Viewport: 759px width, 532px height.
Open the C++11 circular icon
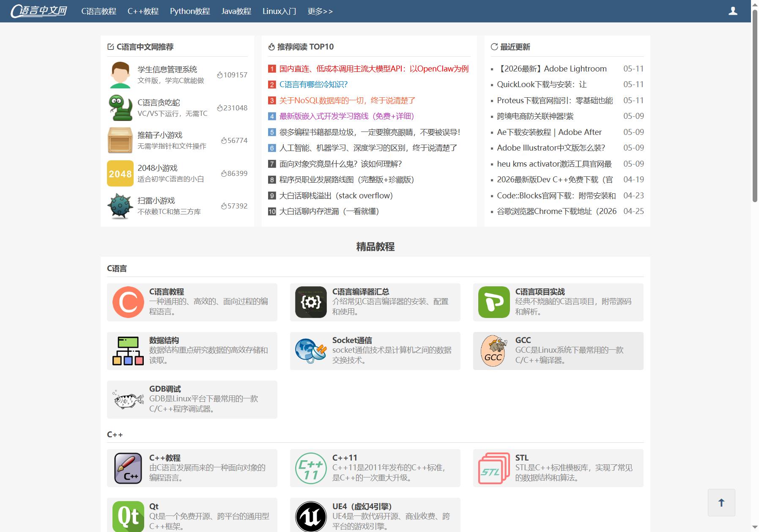(311, 468)
